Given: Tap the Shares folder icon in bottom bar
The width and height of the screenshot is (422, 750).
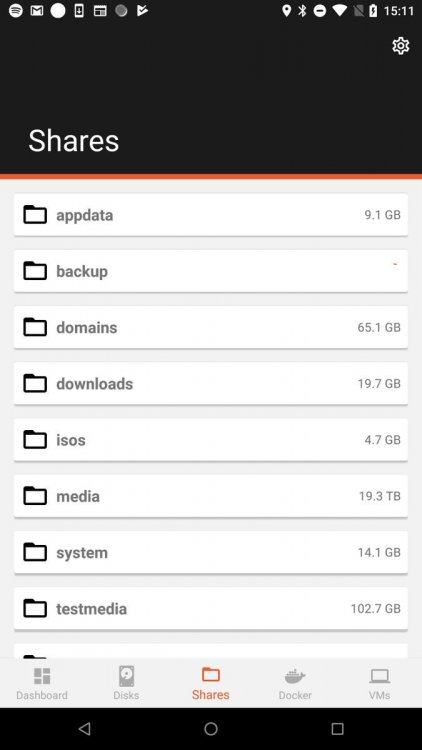Looking at the screenshot, I should (x=211, y=674).
